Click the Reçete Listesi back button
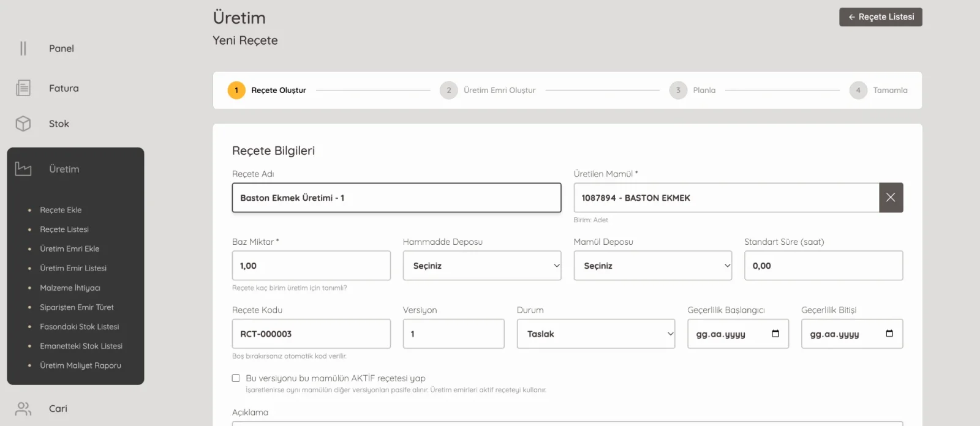980x426 pixels. pos(881,17)
